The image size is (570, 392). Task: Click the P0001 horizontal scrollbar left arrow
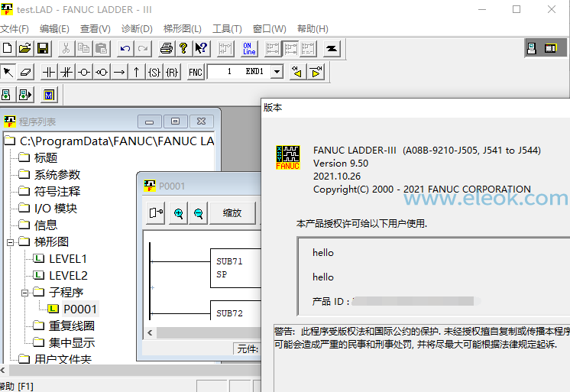[x=150, y=332]
